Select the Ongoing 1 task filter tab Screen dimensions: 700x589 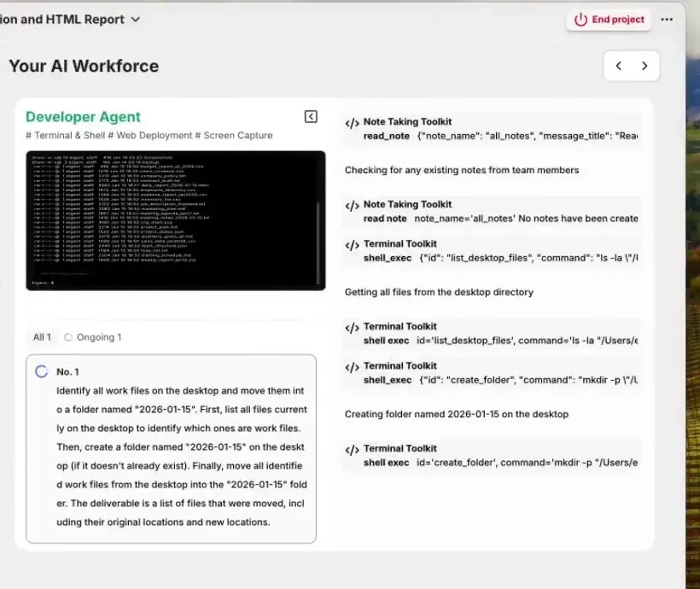[93, 337]
